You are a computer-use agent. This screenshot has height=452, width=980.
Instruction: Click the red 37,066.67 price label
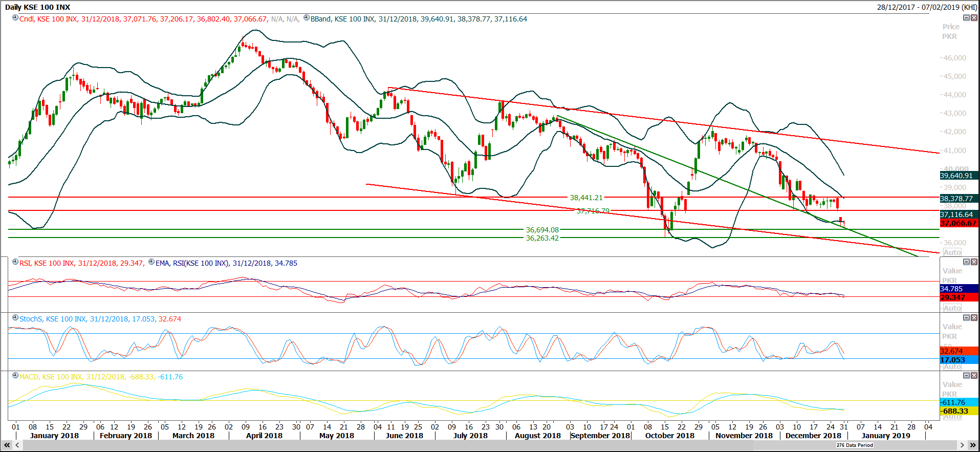pyautogui.click(x=959, y=223)
